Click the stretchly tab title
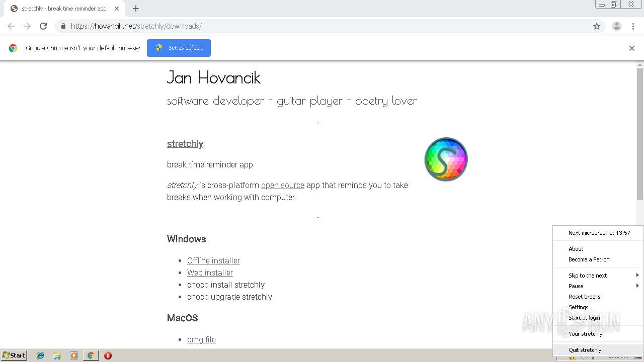This screenshot has width=644, height=362. 64,9
